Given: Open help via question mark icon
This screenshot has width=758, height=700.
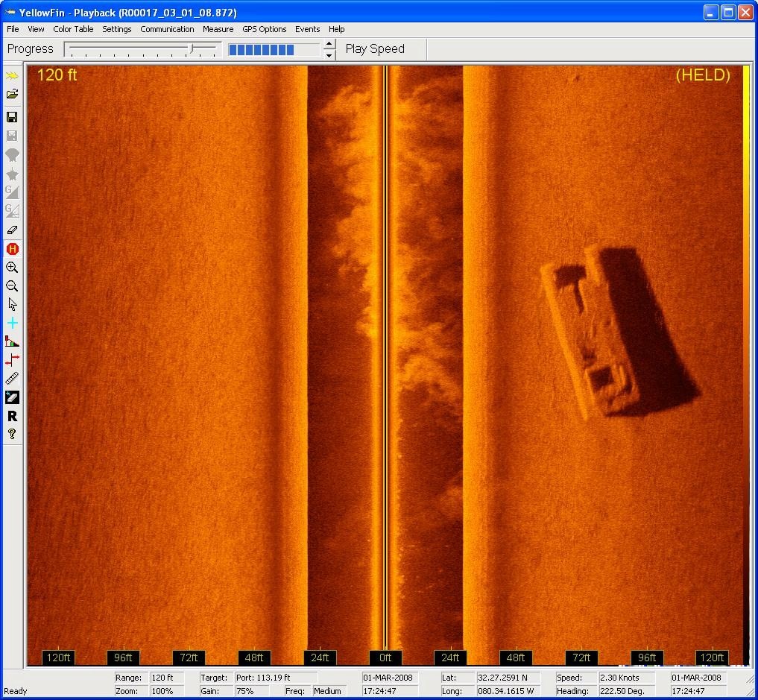Looking at the screenshot, I should tap(12, 434).
